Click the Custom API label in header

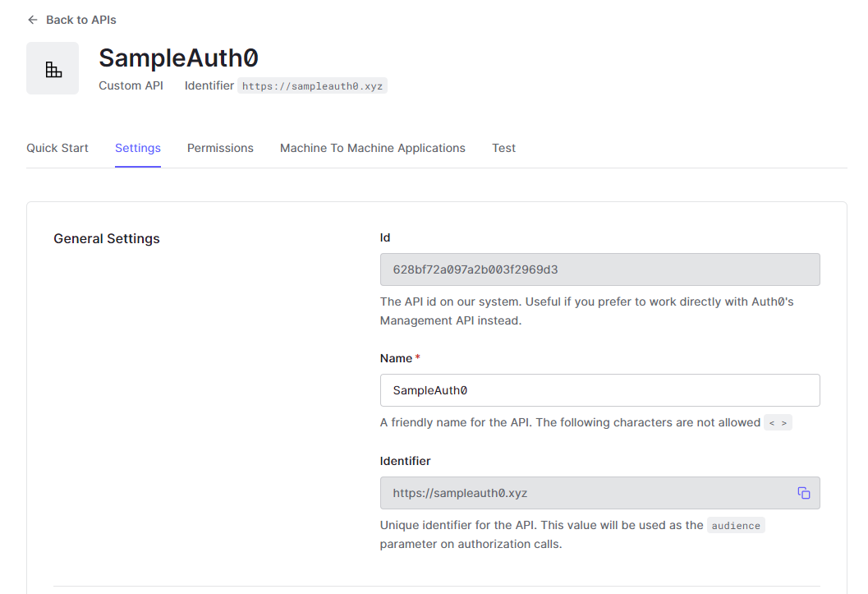(x=131, y=85)
